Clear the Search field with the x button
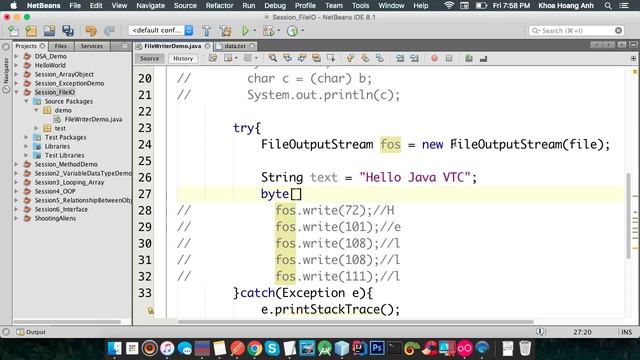The width and height of the screenshot is (640, 360). pos(618,31)
